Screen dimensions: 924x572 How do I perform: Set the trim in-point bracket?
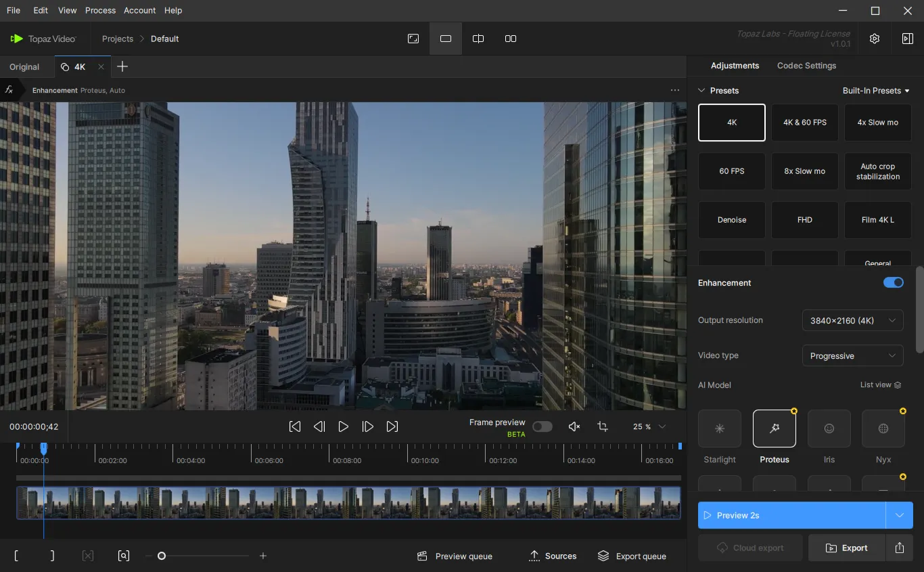pyautogui.click(x=16, y=556)
